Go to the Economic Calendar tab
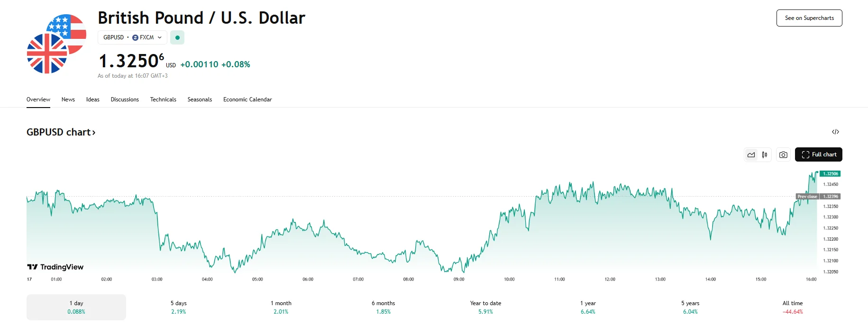Image resolution: width=868 pixels, height=335 pixels. point(247,100)
